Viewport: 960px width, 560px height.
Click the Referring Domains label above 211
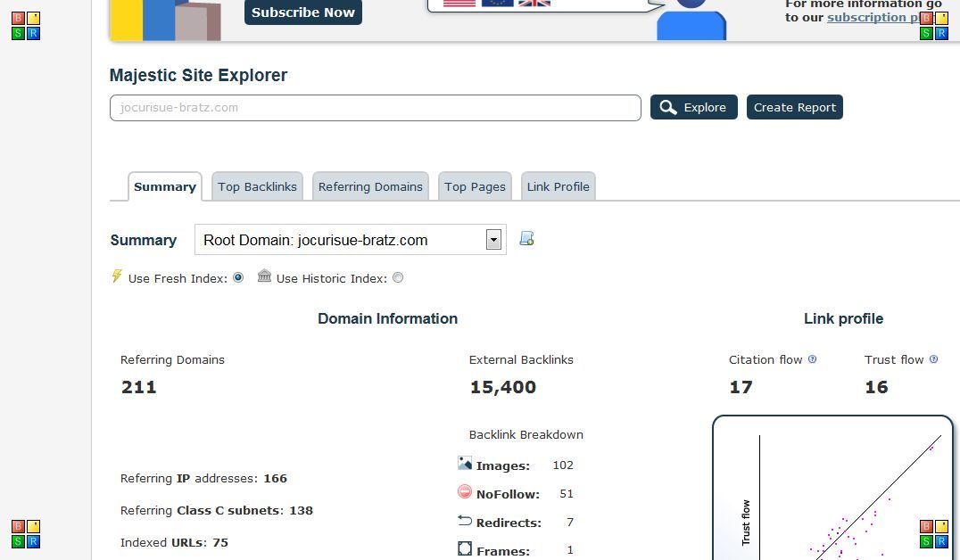[x=173, y=360]
